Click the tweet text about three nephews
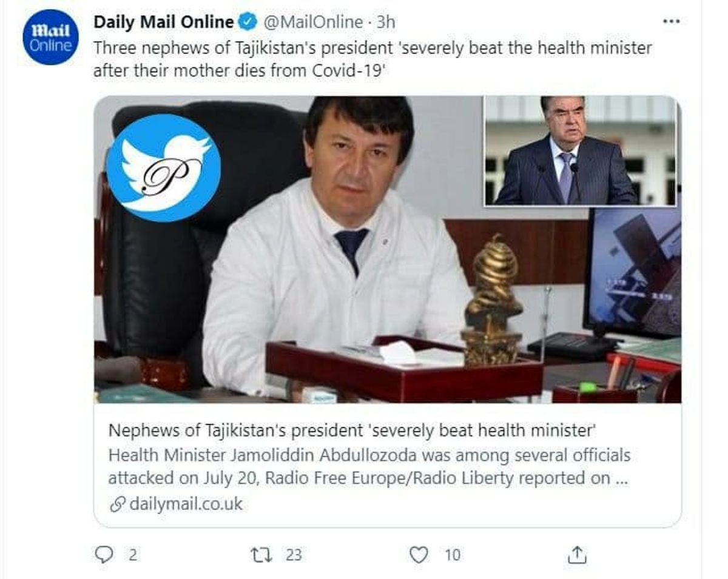The height and width of the screenshot is (579, 728). (x=372, y=59)
